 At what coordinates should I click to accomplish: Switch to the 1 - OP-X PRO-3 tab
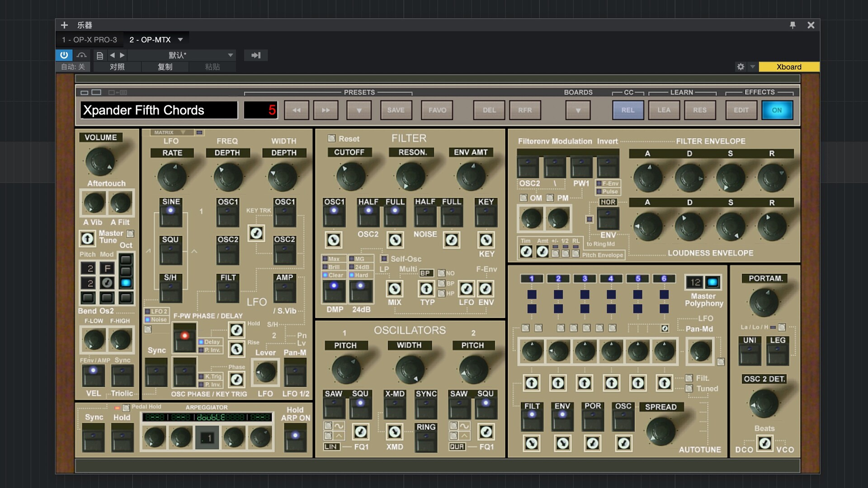(x=90, y=40)
